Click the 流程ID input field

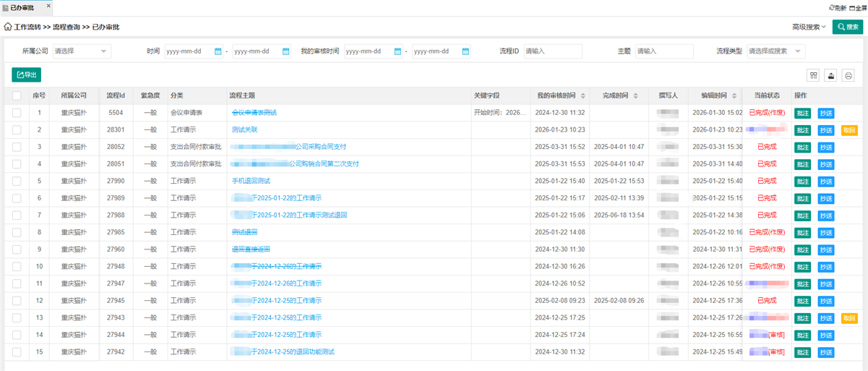tap(553, 51)
